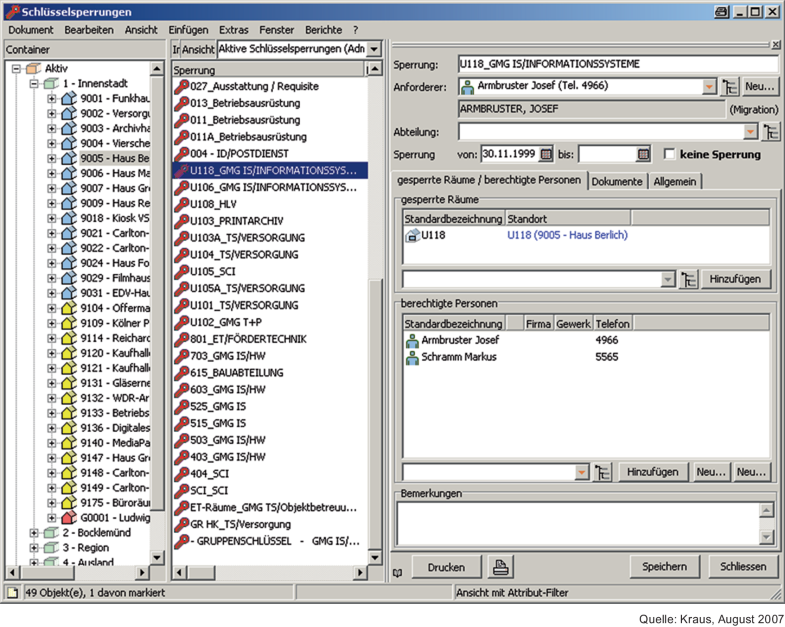The image size is (785, 627).
Task: Click the red house icon of G0001
Action: tap(68, 518)
